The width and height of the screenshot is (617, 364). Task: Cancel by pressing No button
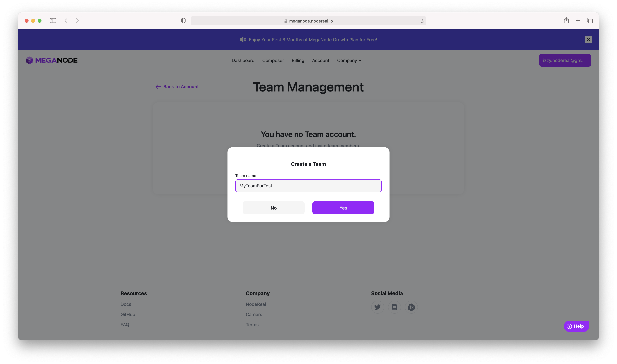(273, 208)
